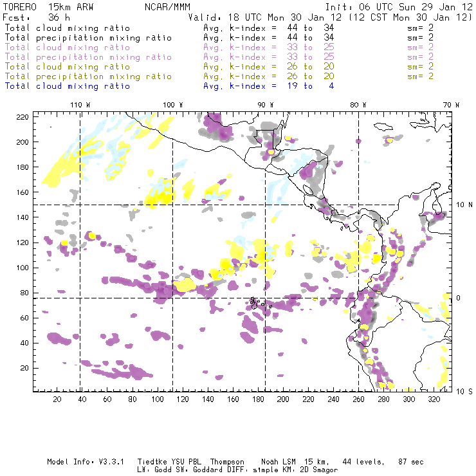Click the '10 N' latitude label
Image resolution: width=476 pixels, height=476 pixels.
click(x=464, y=205)
